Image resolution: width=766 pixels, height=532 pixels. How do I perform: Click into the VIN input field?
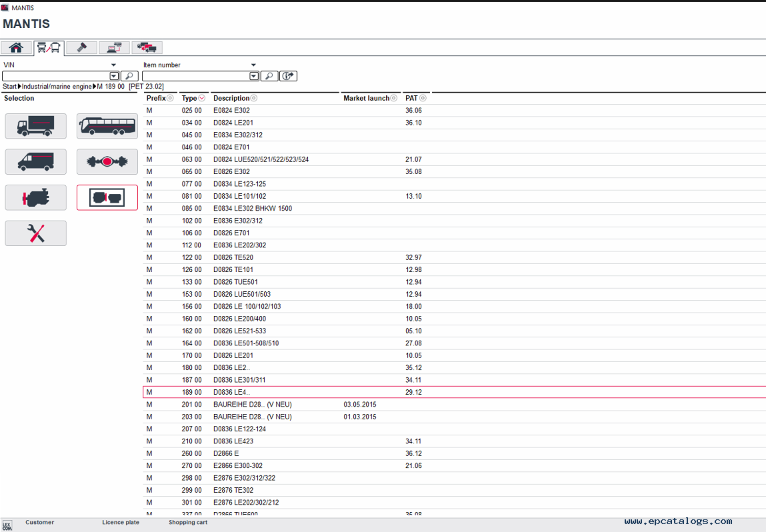55,77
